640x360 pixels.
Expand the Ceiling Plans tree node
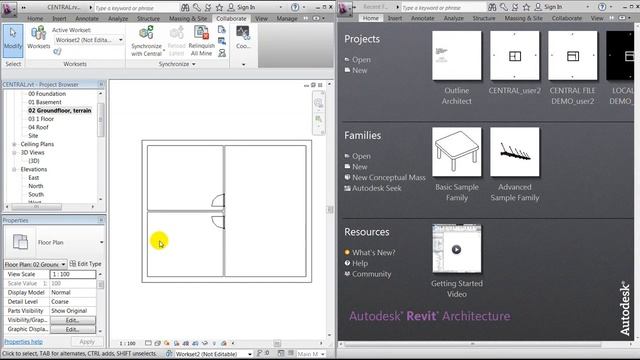tap(14, 144)
